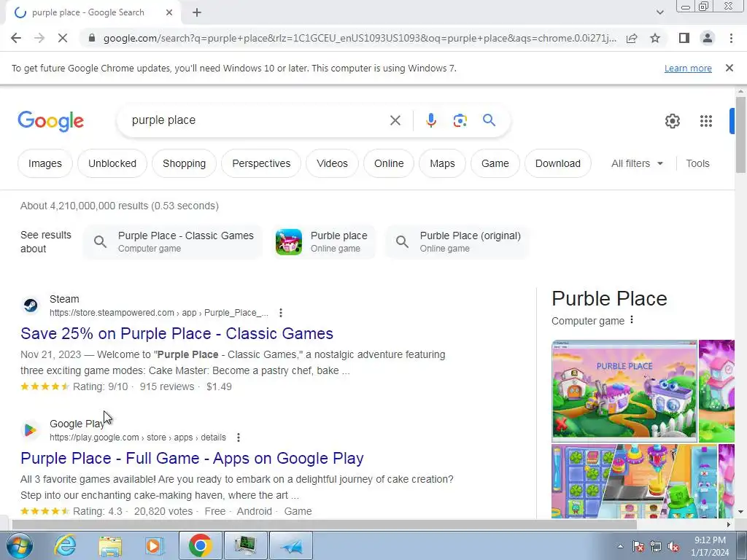Click Purple Place - Classic Games suggestion
The height and width of the screenshot is (560, 747).
tap(174, 242)
